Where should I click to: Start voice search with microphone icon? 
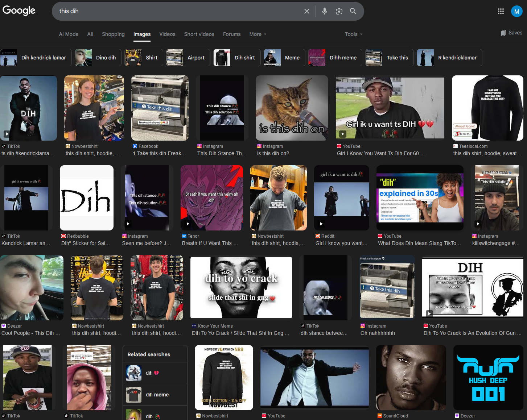point(325,11)
